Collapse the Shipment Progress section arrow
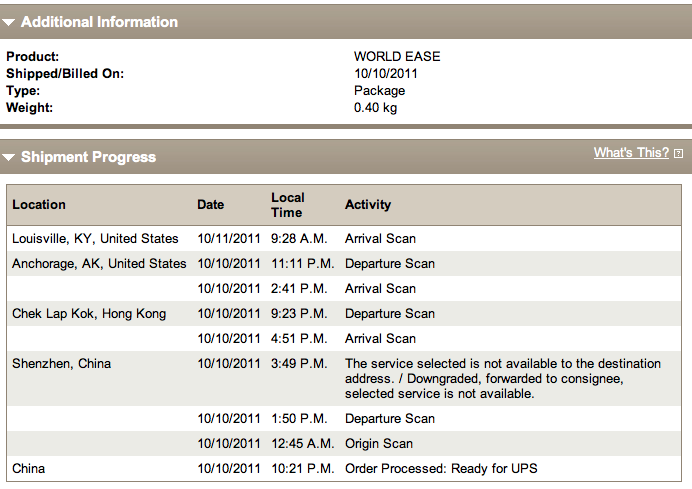Image resolution: width=692 pixels, height=489 pixels. pyautogui.click(x=8, y=157)
